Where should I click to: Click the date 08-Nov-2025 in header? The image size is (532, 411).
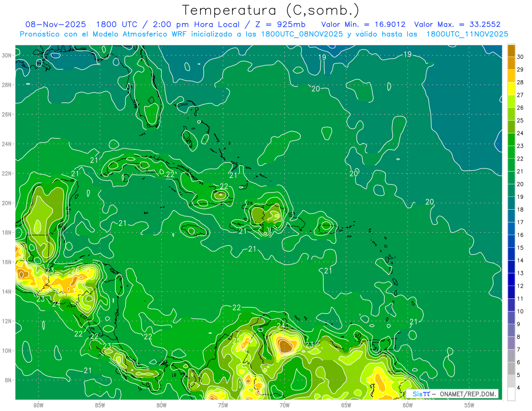[x=56, y=24]
